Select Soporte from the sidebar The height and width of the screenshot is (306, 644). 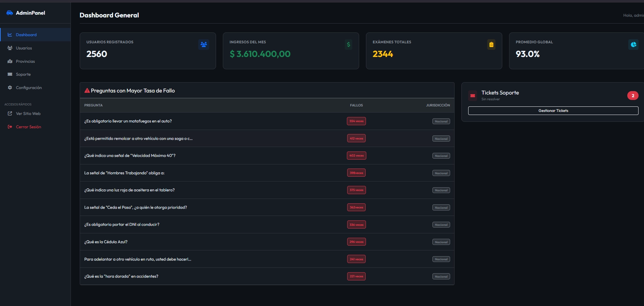pos(23,74)
